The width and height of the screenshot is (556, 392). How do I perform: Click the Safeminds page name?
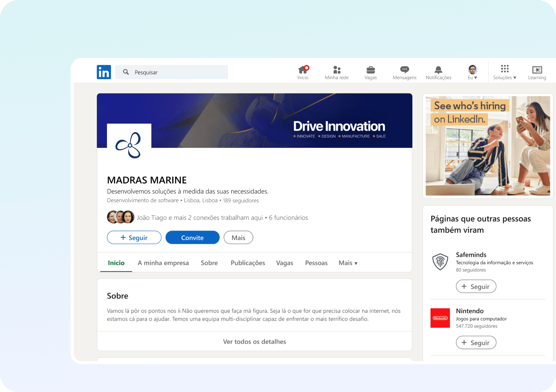pos(471,255)
